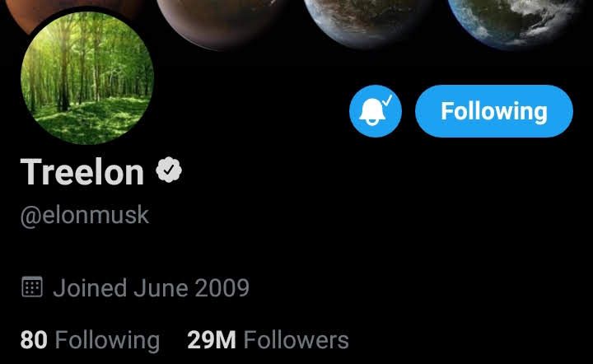Click the calendar icon beside the join date
593x364 pixels.
click(x=32, y=287)
